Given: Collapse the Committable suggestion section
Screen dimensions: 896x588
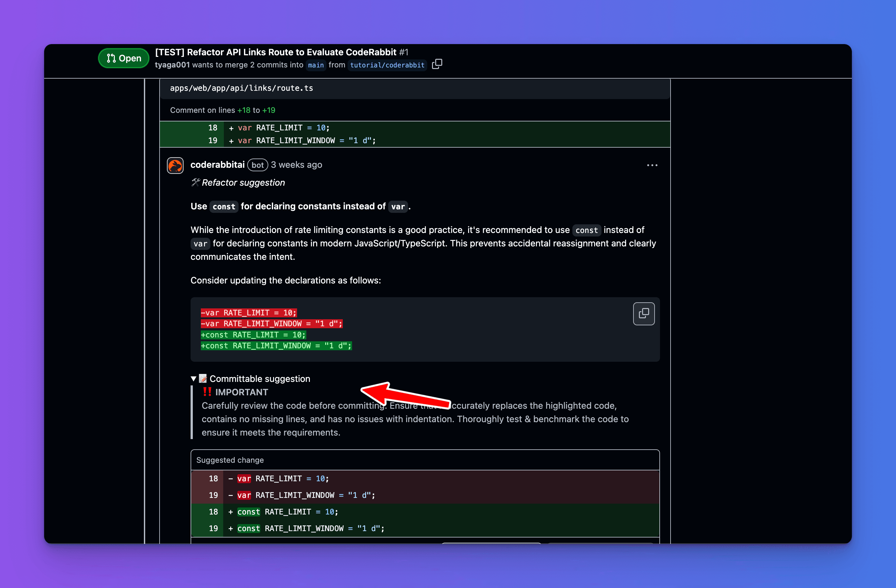Looking at the screenshot, I should click(193, 378).
